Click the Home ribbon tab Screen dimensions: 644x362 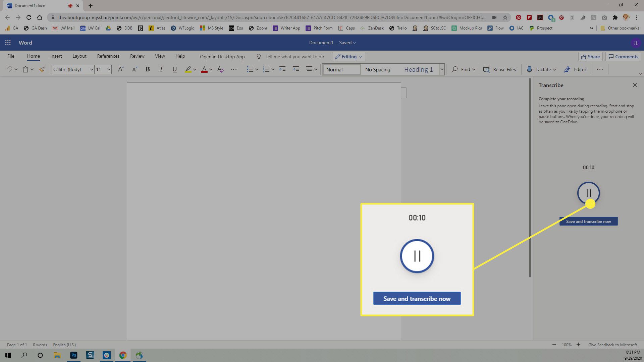point(34,56)
